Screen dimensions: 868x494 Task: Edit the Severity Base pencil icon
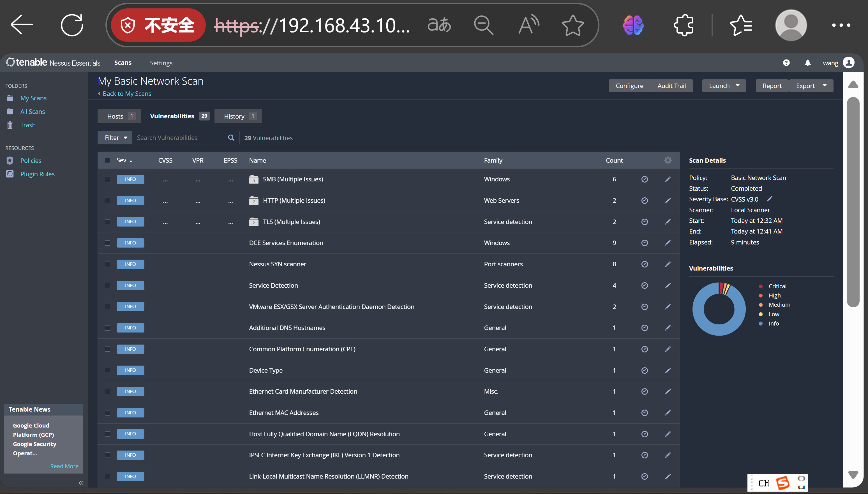(769, 199)
